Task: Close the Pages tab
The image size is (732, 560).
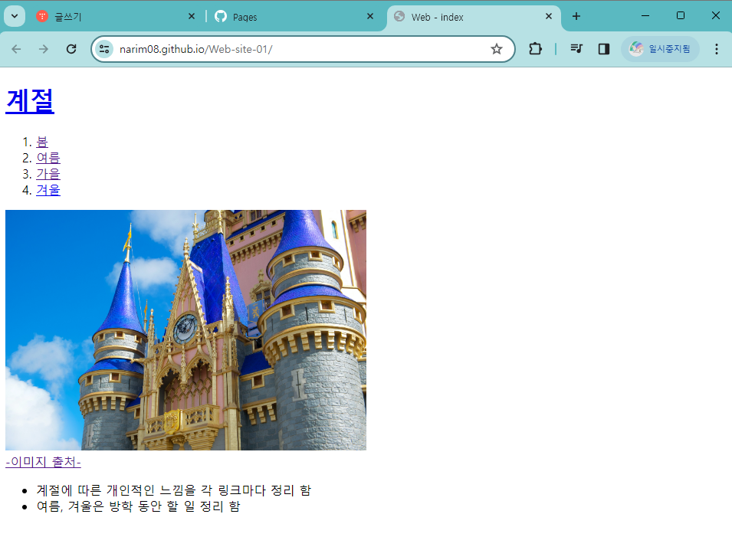Action: point(370,16)
